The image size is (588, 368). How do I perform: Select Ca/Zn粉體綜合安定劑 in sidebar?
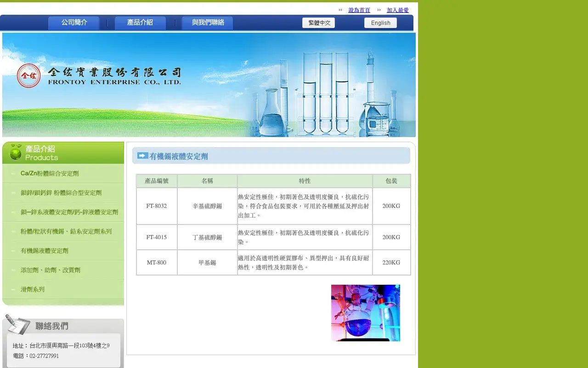click(50, 173)
